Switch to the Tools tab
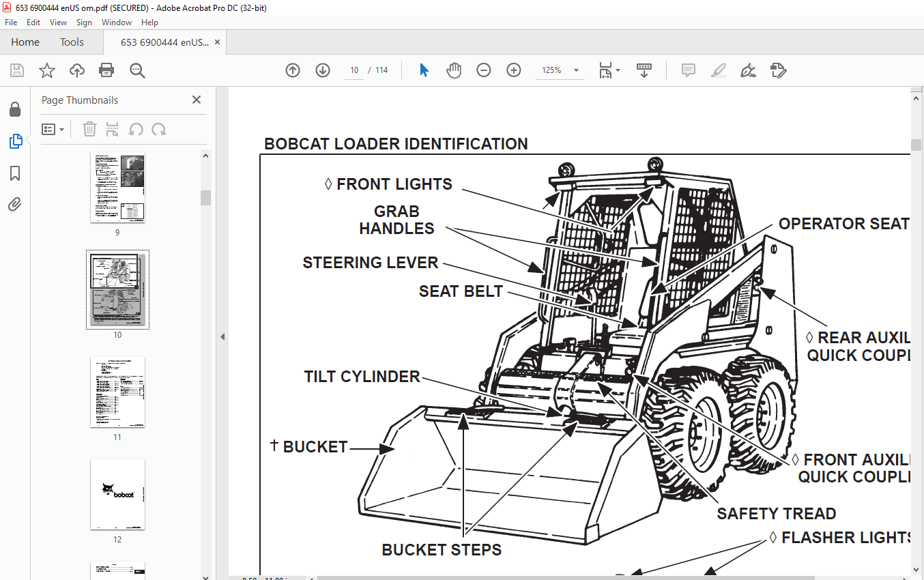 [x=72, y=42]
